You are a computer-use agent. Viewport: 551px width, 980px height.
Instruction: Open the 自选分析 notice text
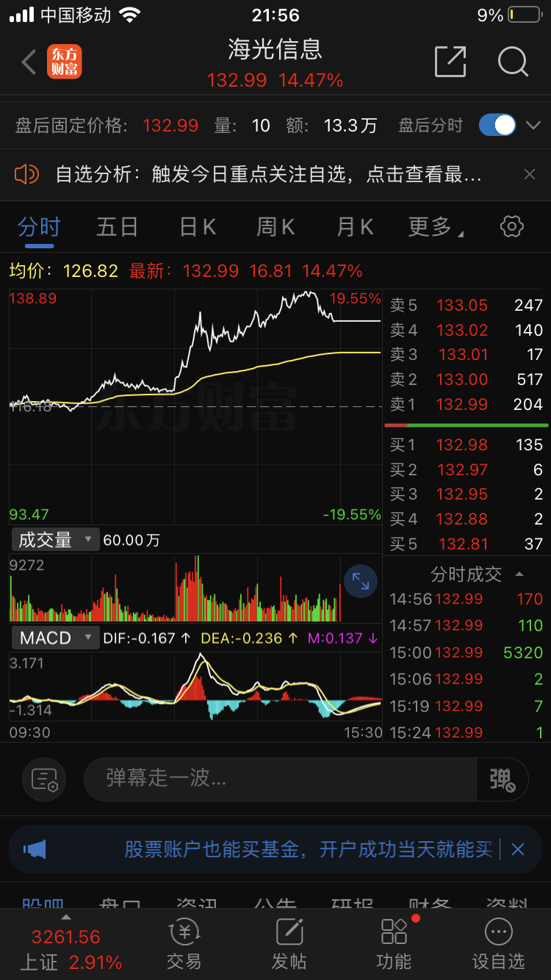[269, 174]
